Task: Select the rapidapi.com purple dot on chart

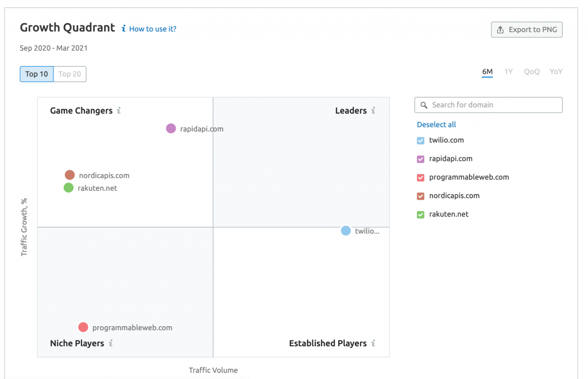Action: (171, 129)
